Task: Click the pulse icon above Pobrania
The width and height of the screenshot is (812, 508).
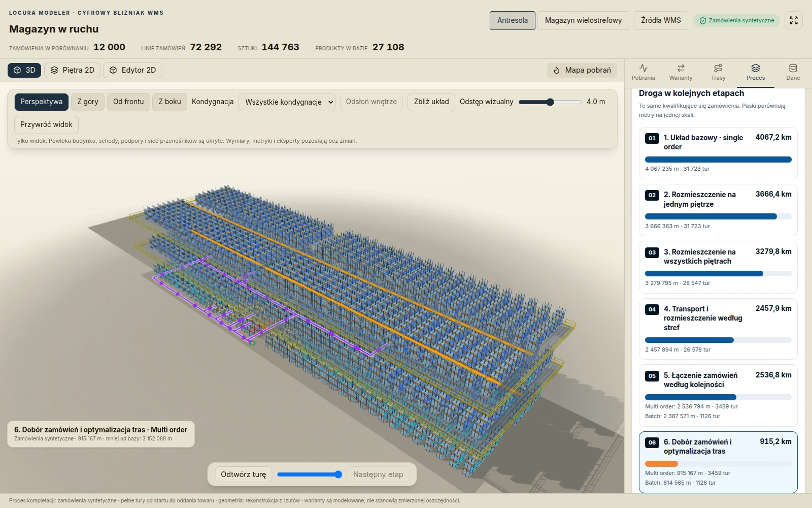Action: tap(644, 68)
